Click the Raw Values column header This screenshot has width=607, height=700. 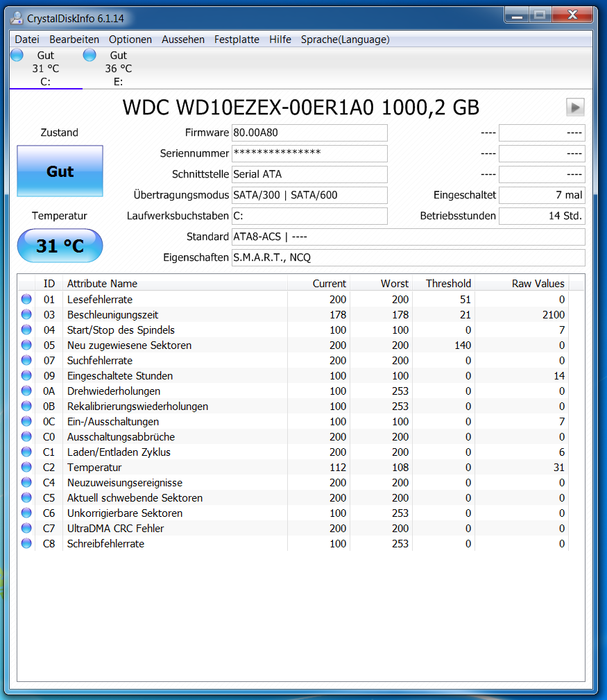(522, 284)
